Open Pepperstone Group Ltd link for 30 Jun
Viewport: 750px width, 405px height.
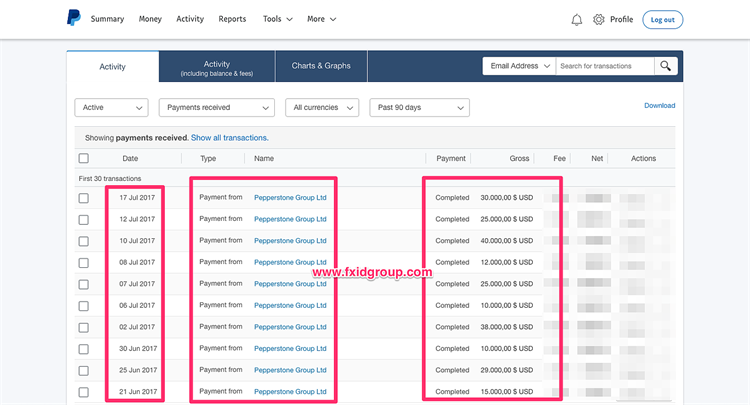pyautogui.click(x=290, y=349)
